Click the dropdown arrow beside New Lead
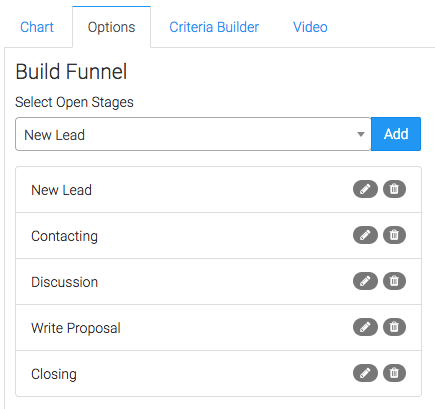Image resolution: width=435 pixels, height=409 pixels. click(x=361, y=134)
